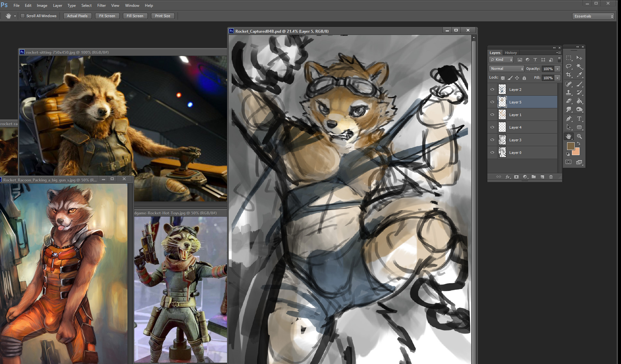This screenshot has width=621, height=364.
Task: Expand the Essentials workspace dropdown
Action: [x=594, y=16]
